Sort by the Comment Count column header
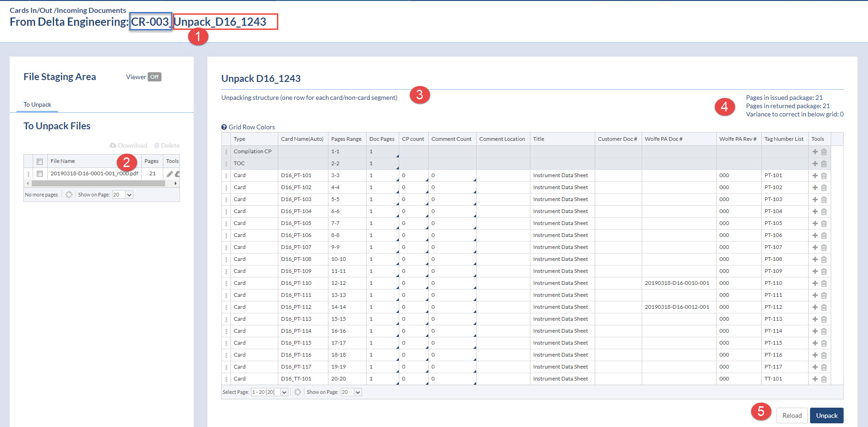The height and width of the screenshot is (427, 868). [x=452, y=139]
